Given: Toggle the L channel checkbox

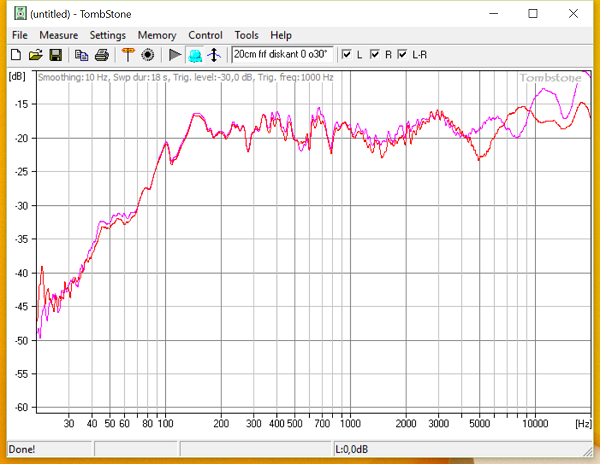Looking at the screenshot, I should [347, 54].
